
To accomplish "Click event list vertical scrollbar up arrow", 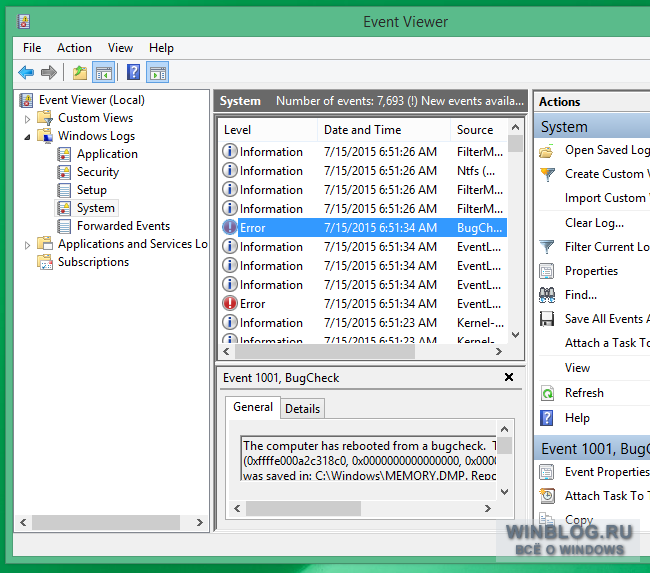I will [x=516, y=127].
